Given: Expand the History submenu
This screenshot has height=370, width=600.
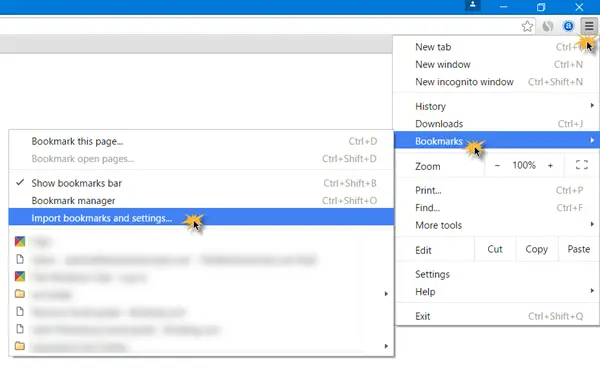Looking at the screenshot, I should pos(497,106).
